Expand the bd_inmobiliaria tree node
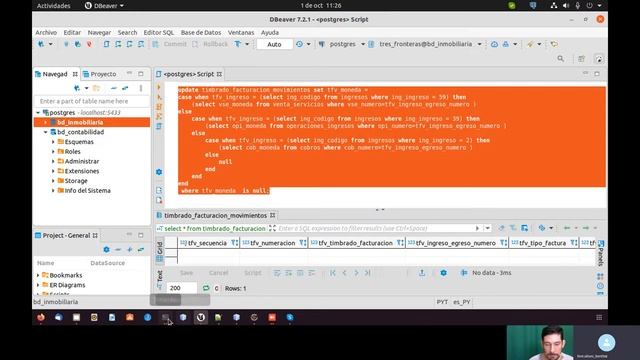Image resolution: width=640 pixels, height=360 pixels. tap(46, 122)
